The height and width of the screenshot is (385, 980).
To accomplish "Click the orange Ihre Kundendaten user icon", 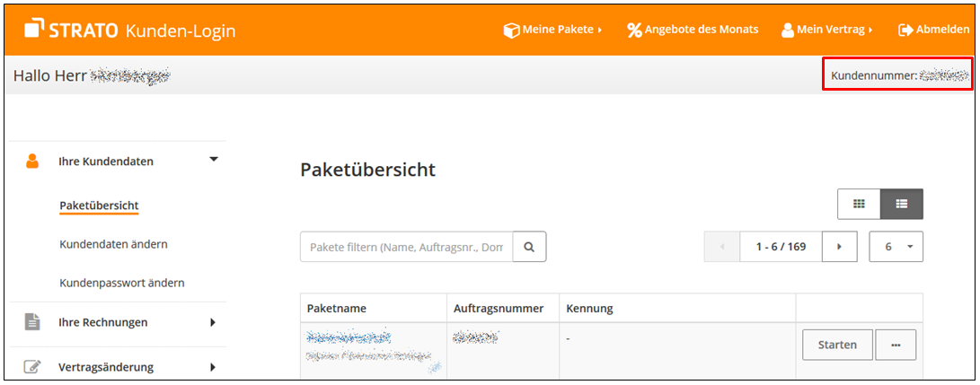I will coord(32,162).
